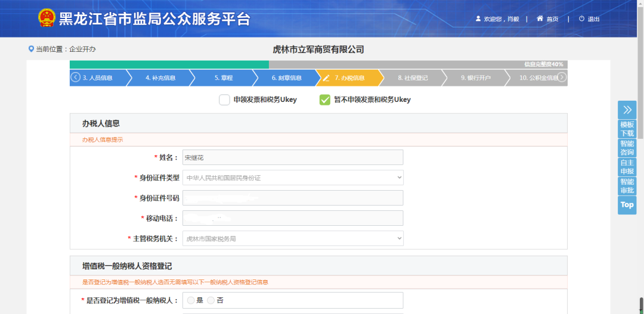Click 退出 logout link

coord(593,19)
